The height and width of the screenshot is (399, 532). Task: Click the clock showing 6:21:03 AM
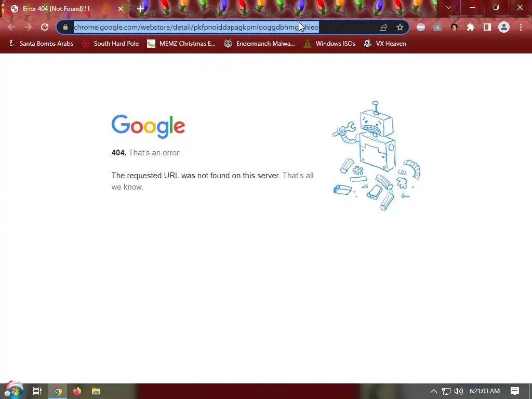tap(485, 391)
